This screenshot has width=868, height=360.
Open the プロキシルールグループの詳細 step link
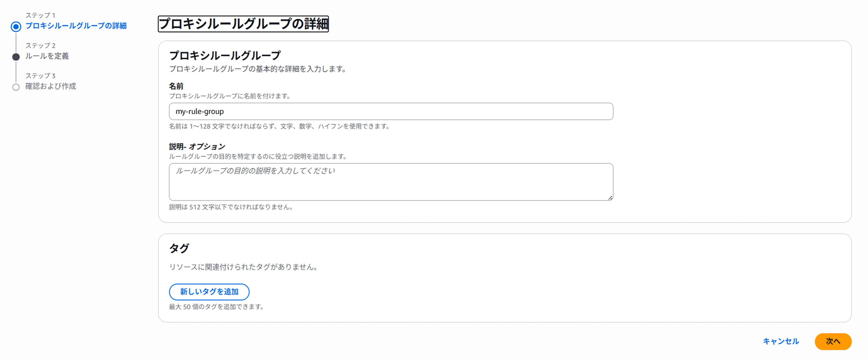coord(76,26)
